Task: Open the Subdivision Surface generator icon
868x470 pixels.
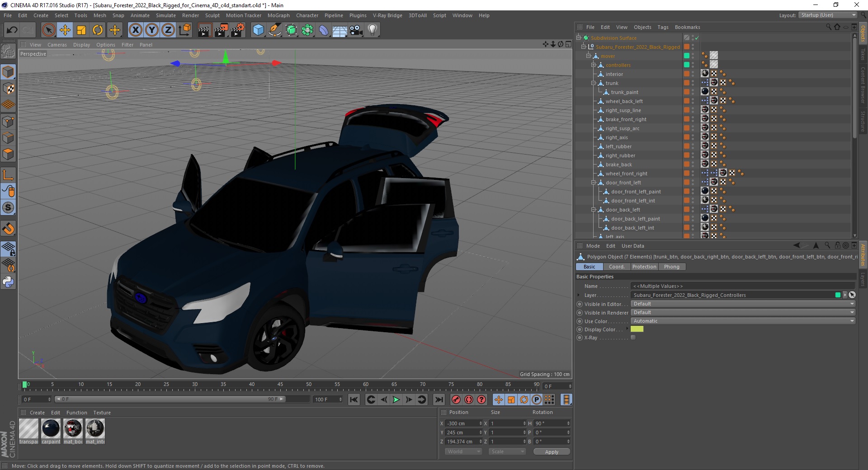Action: click(x=291, y=30)
